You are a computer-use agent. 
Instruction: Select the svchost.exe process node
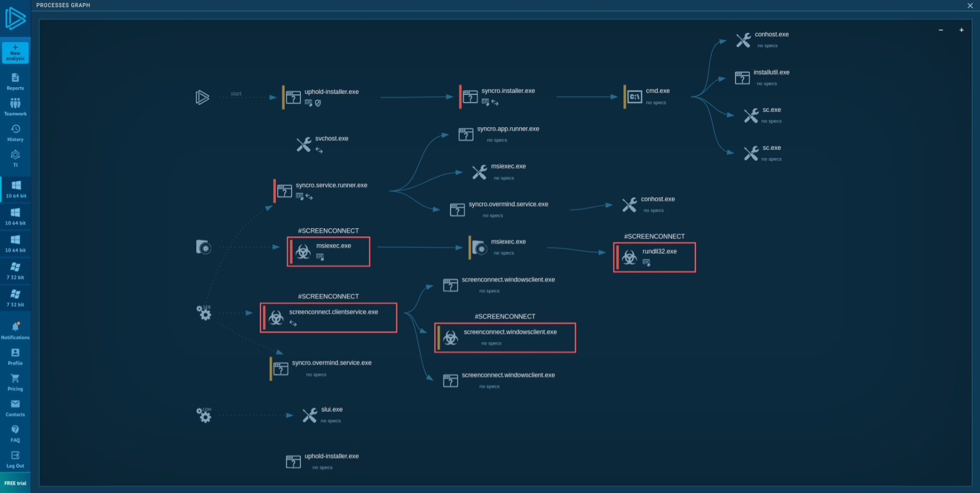point(323,144)
